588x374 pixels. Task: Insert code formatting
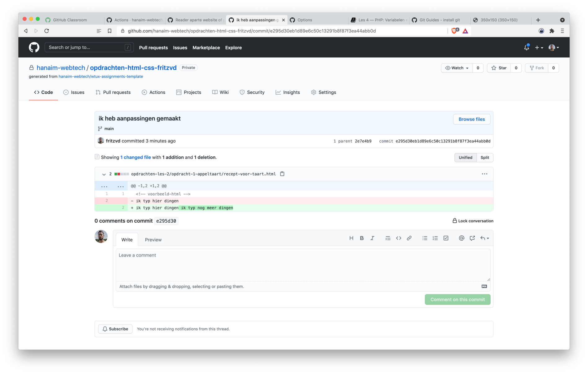click(x=399, y=238)
